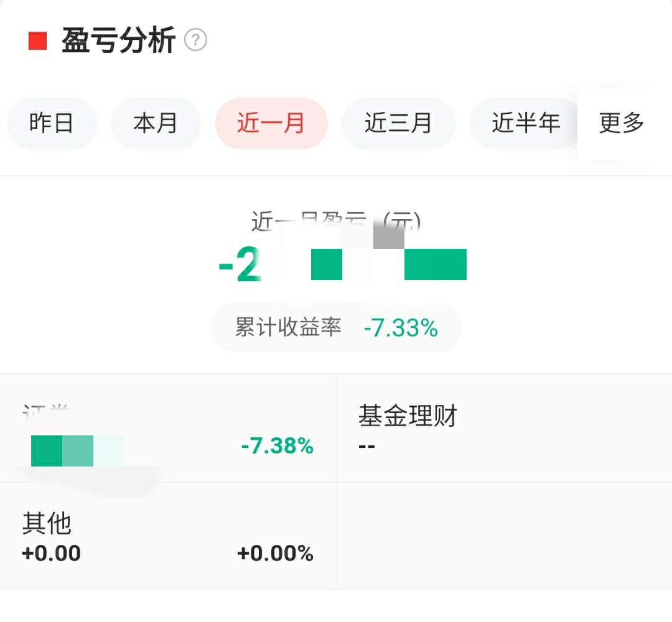
Task: Click the 近一月盈亏 (元) heading
Action: pos(336,221)
